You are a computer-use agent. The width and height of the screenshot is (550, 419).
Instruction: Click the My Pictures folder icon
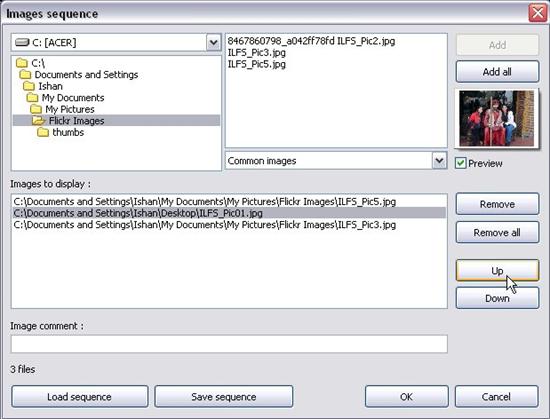point(36,109)
